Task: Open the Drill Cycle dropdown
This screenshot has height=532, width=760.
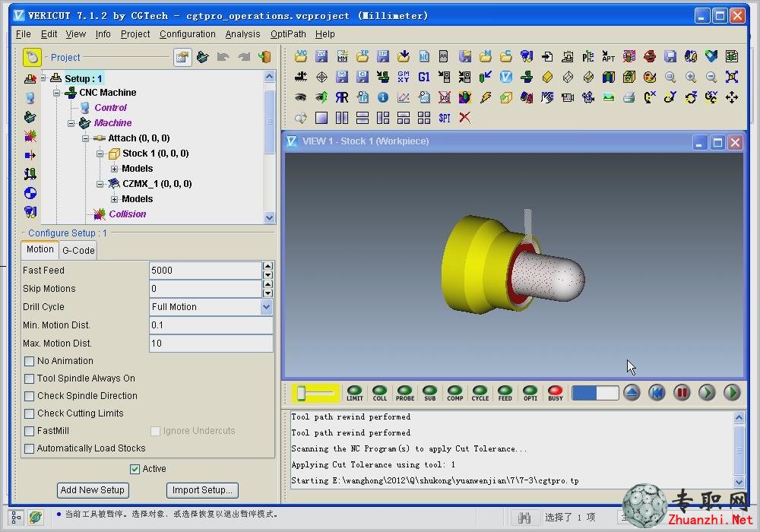Action: [x=266, y=307]
